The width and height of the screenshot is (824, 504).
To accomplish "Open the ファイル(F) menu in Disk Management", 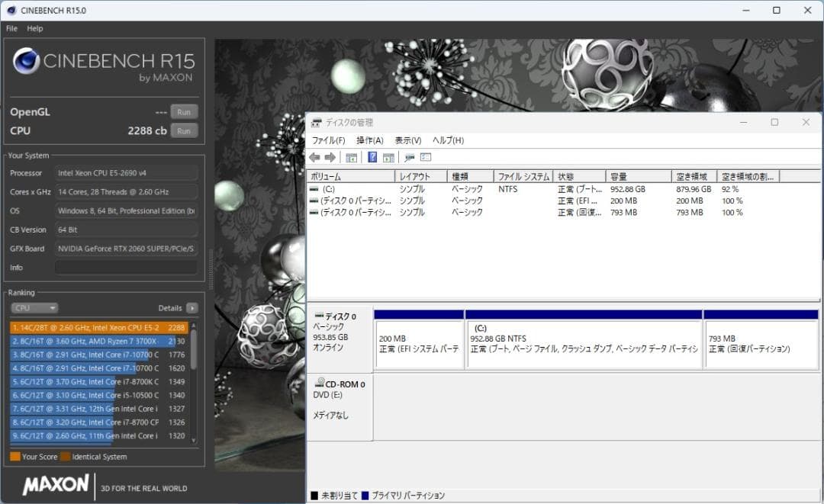I will [328, 140].
